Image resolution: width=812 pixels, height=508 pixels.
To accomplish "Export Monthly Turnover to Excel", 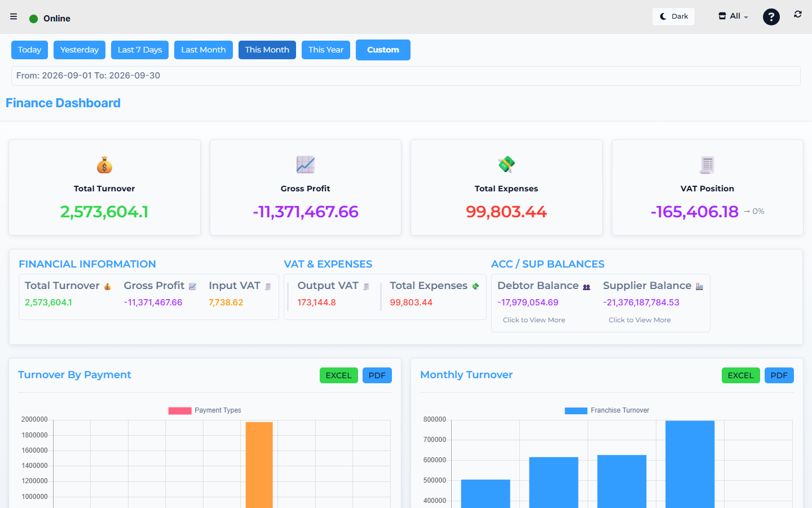I will pos(741,375).
